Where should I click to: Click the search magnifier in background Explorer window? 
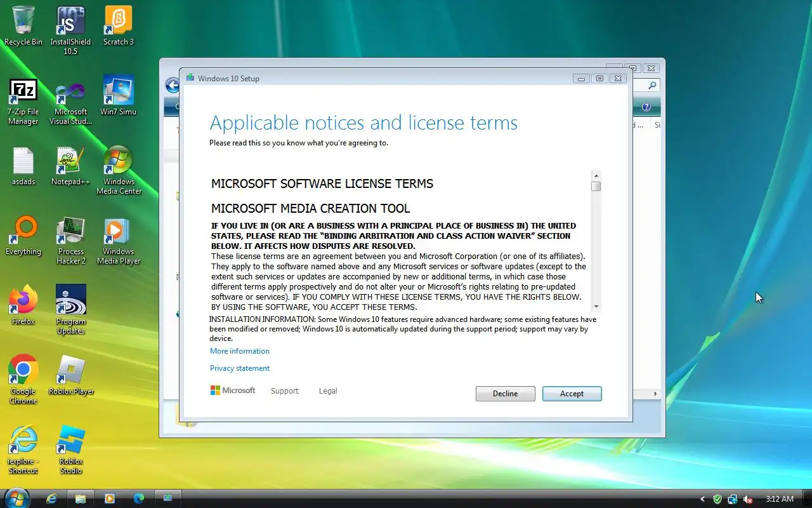point(653,85)
